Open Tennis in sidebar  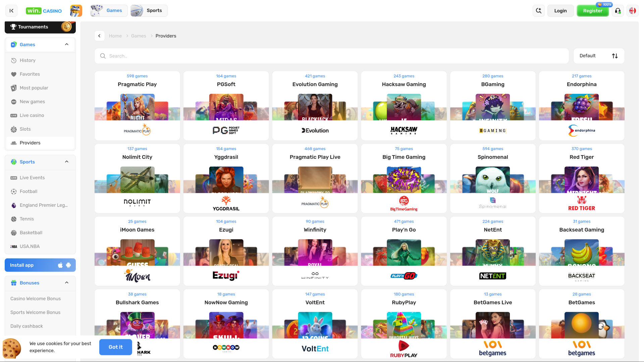[40, 219]
